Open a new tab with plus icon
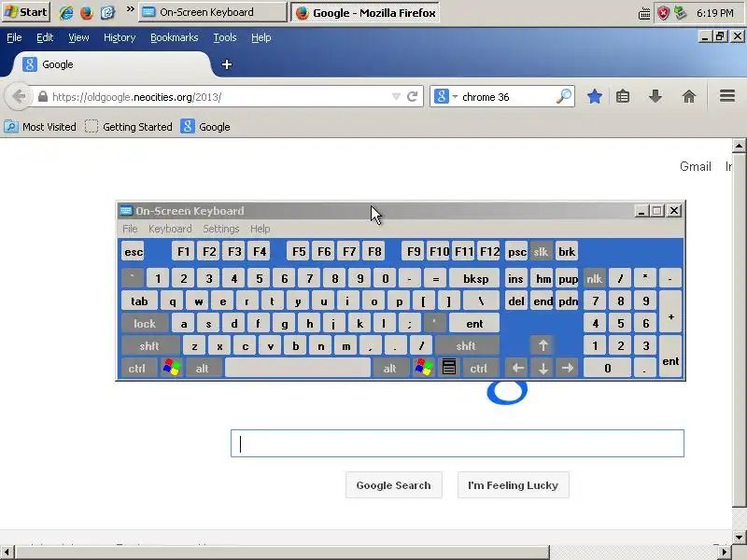 point(227,64)
